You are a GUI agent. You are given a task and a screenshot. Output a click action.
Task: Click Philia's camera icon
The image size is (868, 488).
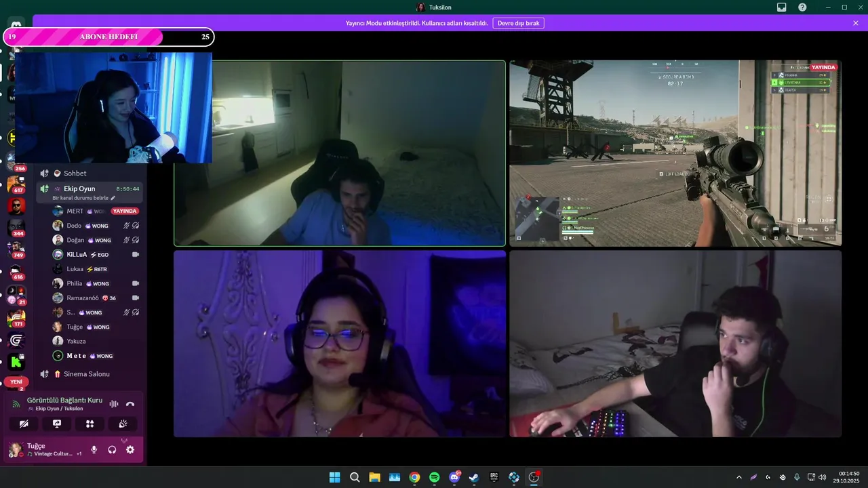135,283
